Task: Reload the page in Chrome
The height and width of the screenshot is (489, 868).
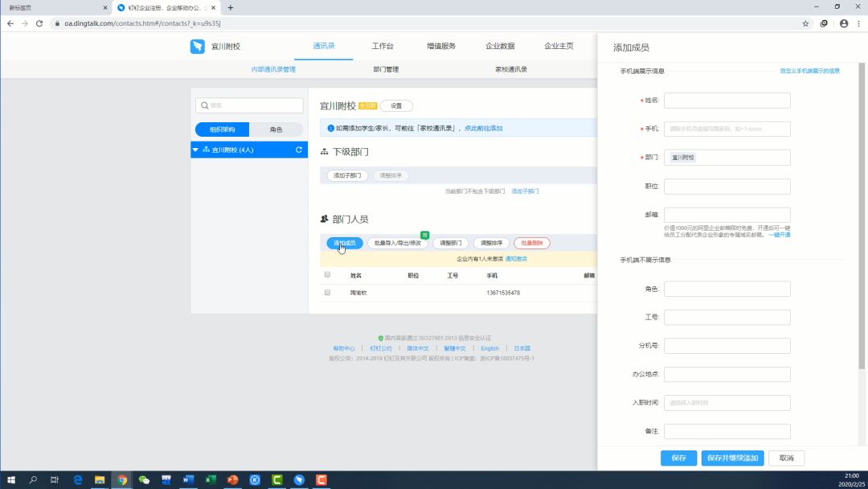Action: [39, 23]
